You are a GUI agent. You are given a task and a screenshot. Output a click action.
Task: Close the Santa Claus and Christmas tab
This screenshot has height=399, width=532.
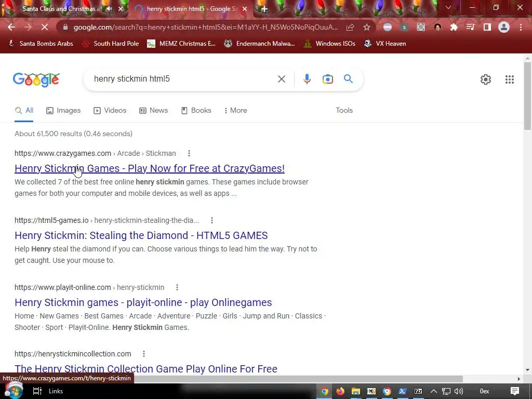tap(121, 9)
